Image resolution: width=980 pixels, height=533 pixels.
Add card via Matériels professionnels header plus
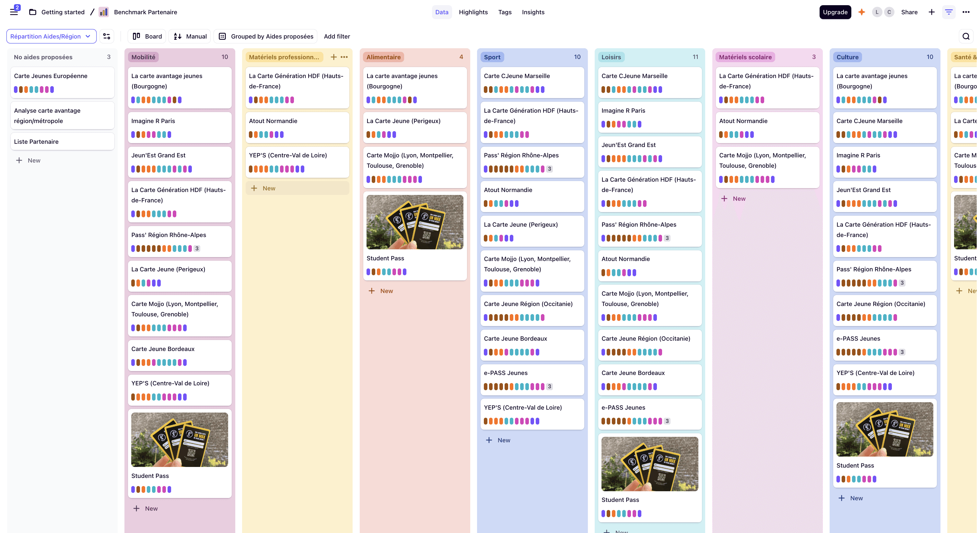click(x=334, y=57)
